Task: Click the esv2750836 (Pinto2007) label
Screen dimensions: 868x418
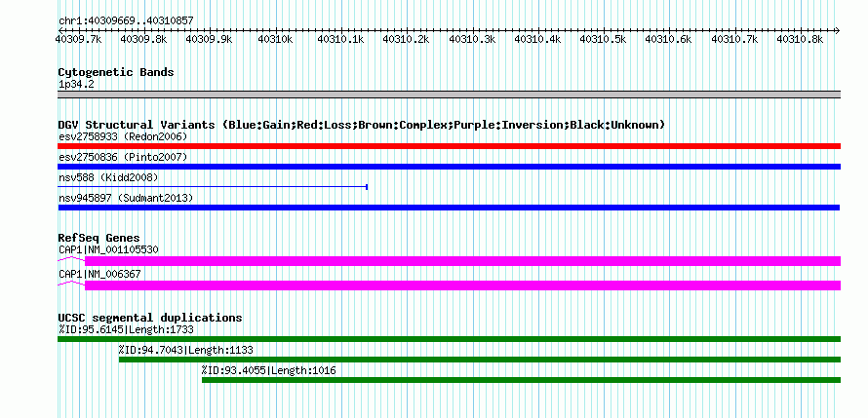Action: 123,157
